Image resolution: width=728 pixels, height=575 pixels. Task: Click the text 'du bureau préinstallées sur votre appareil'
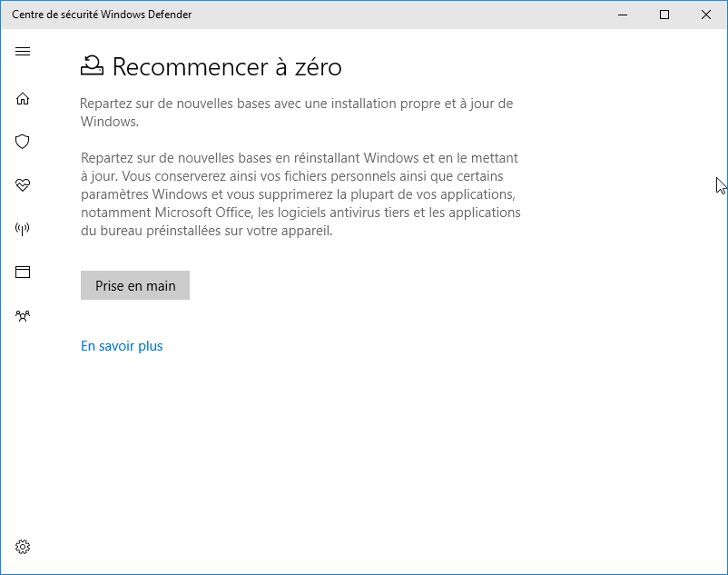pos(207,231)
